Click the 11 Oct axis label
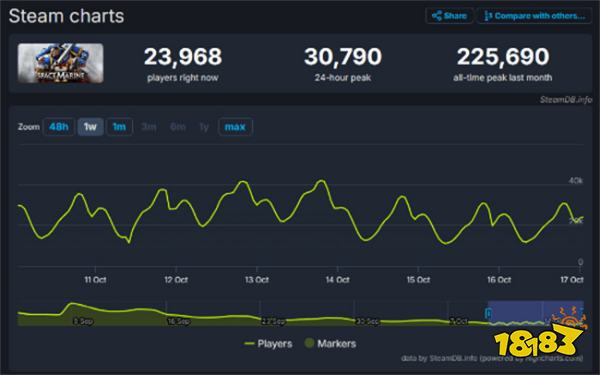 coord(95,280)
